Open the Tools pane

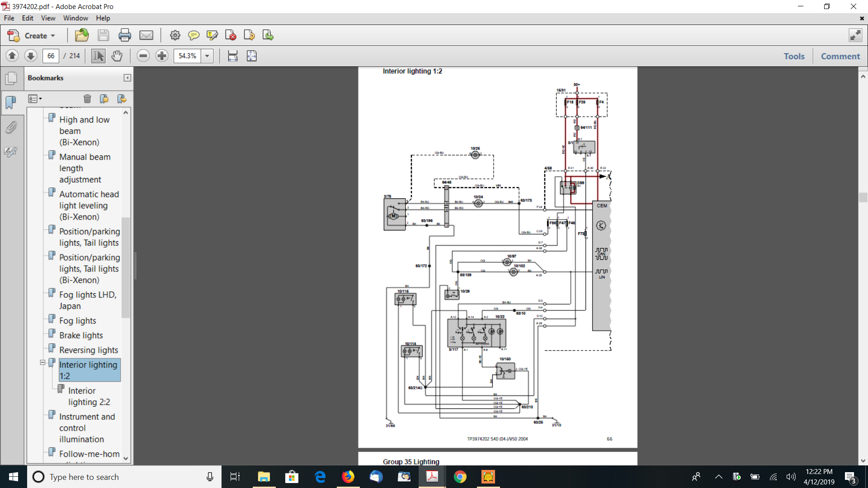click(794, 56)
